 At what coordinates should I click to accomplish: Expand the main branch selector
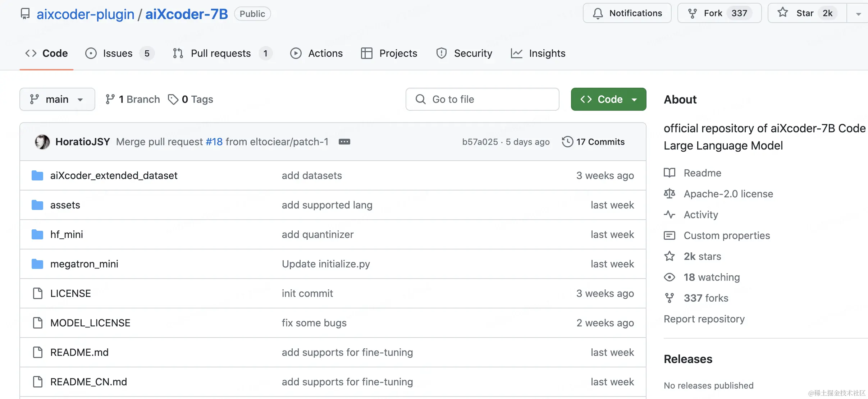[57, 99]
